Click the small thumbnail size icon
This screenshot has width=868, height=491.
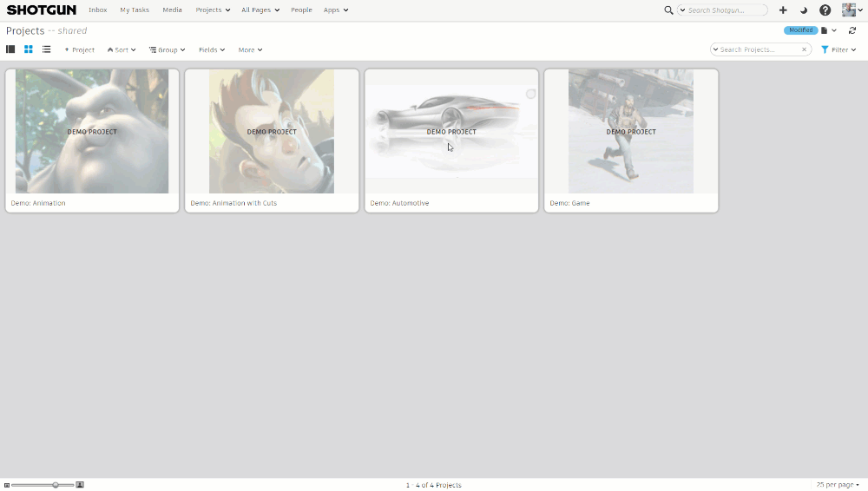click(7, 485)
